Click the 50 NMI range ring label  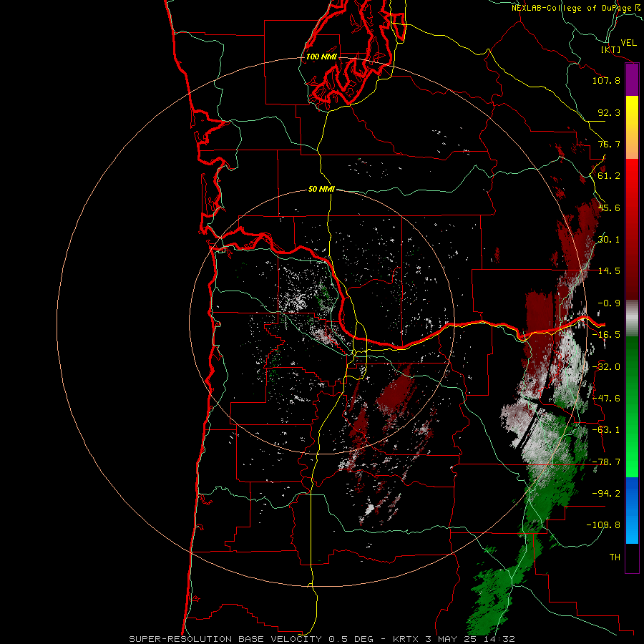click(321, 190)
